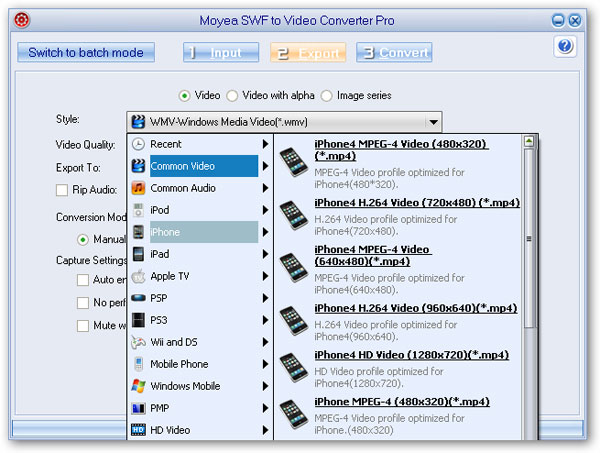The image size is (600, 453).
Task: Open the Style dropdown arrow
Action: tap(433, 122)
